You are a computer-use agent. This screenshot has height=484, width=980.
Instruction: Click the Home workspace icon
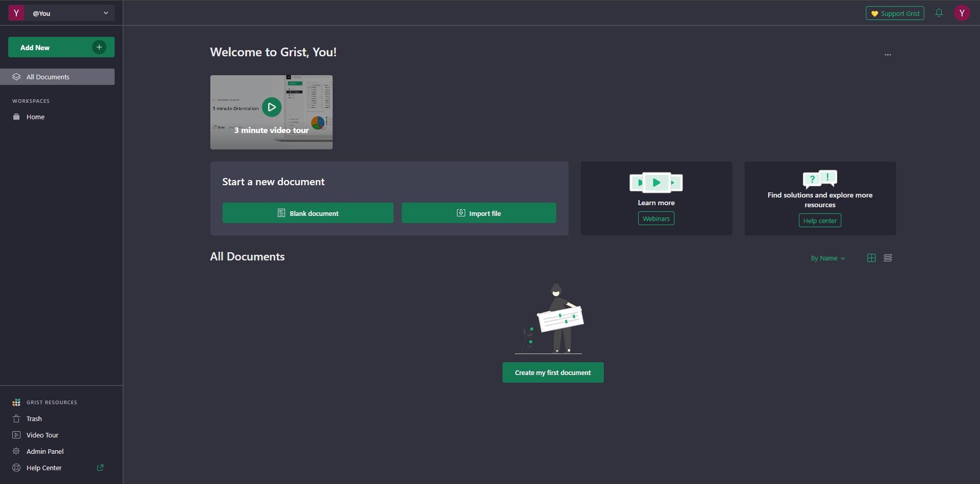pos(16,117)
